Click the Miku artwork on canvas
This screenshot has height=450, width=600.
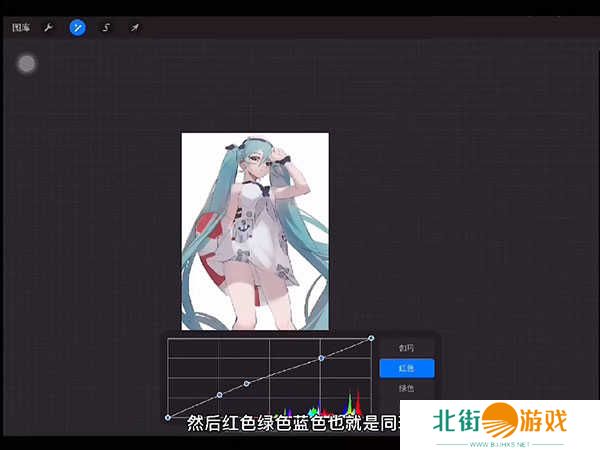(255, 230)
